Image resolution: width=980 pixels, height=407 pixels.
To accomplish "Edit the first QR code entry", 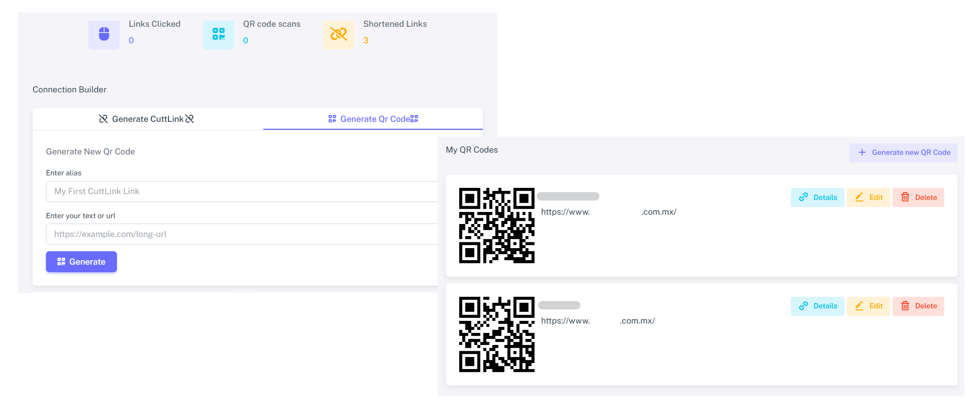I will click(x=868, y=197).
